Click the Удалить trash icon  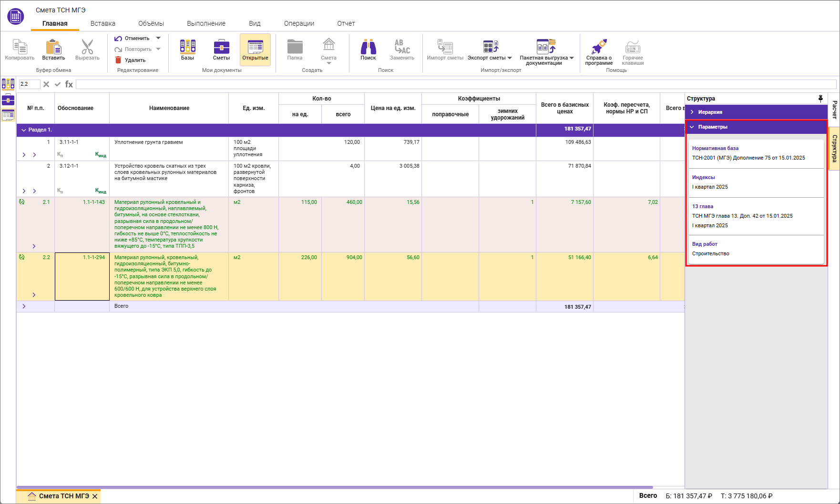point(119,60)
